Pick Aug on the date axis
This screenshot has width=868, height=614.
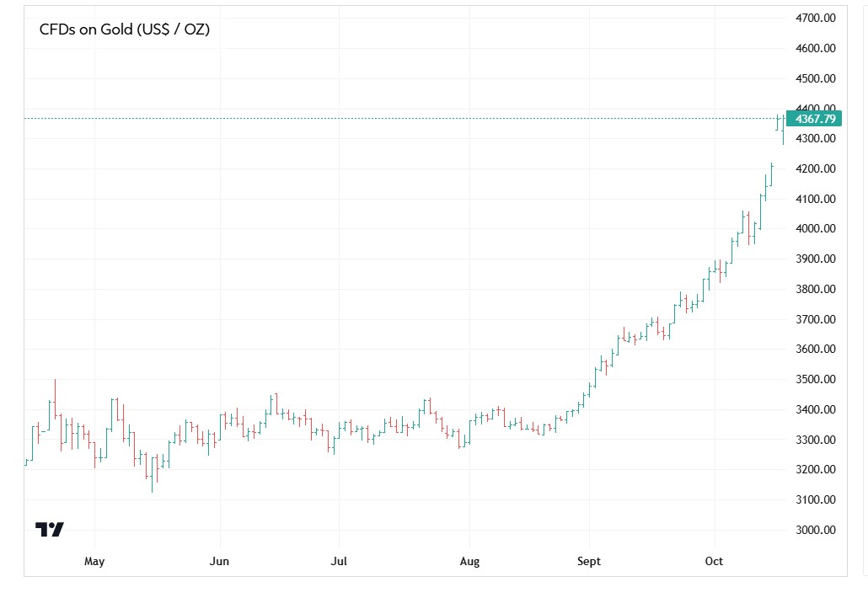tap(469, 562)
